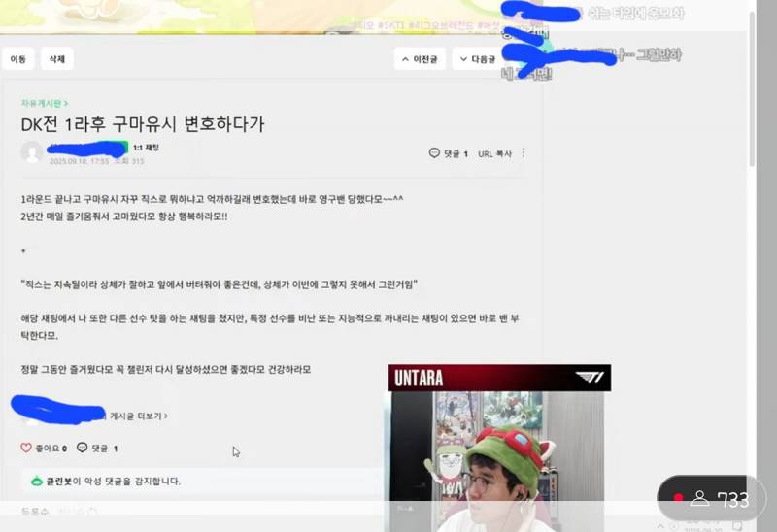Click the date text 2025.09.18.
This screenshot has width=777, height=532.
[69, 161]
